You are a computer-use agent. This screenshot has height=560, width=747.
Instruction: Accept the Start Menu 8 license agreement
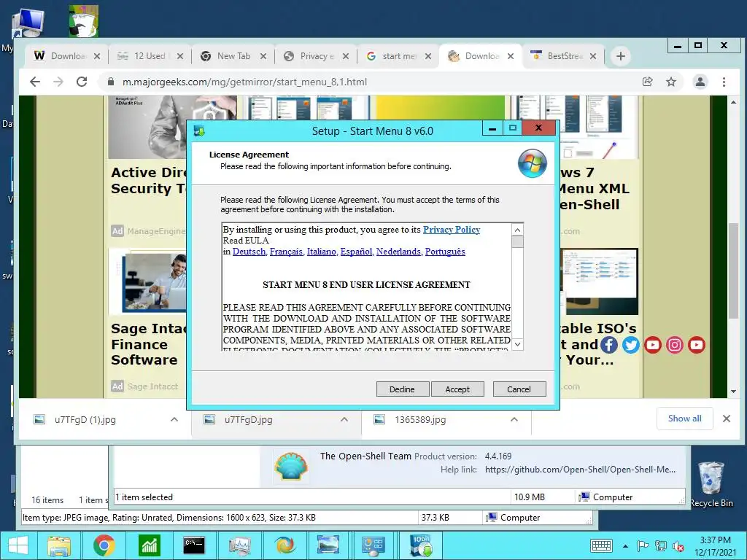[457, 389]
